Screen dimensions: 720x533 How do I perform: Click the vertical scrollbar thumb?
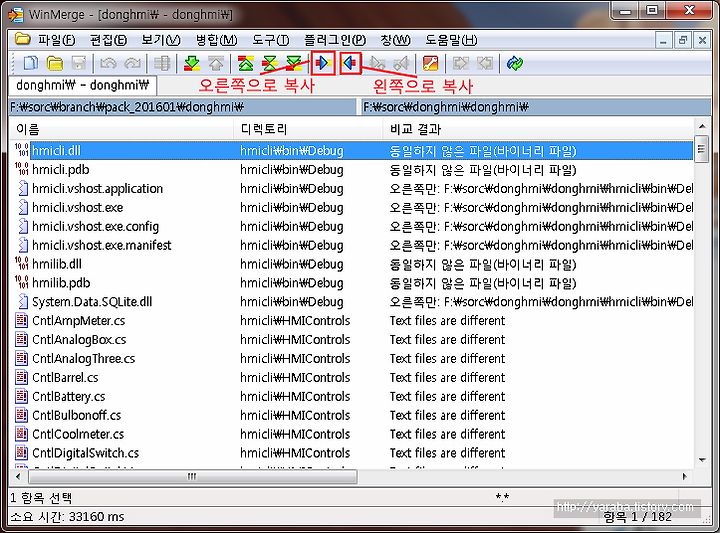[701, 149]
